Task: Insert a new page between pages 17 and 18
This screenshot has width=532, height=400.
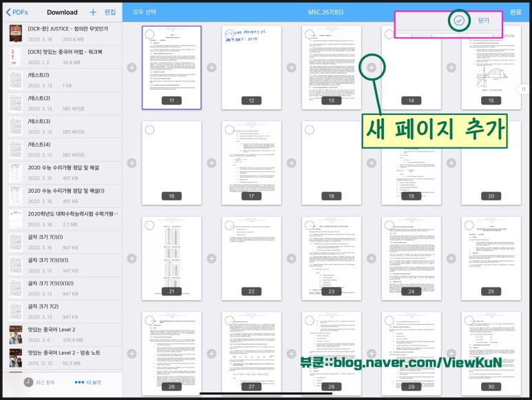Action: point(291,163)
